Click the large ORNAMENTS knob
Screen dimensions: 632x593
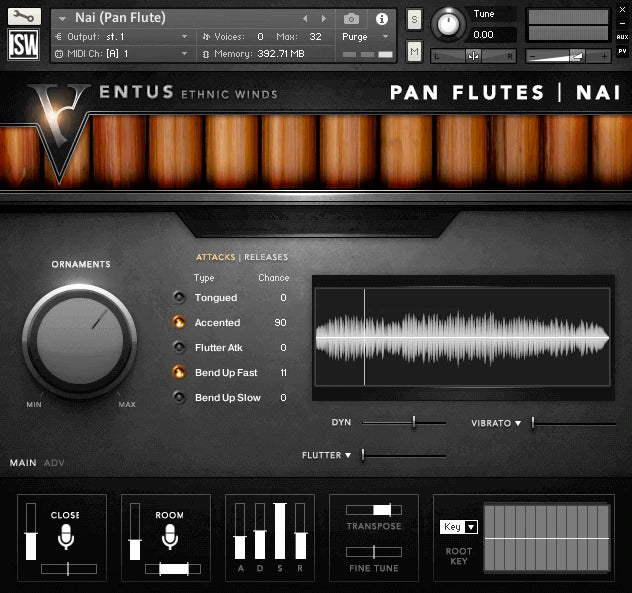pyautogui.click(x=80, y=341)
